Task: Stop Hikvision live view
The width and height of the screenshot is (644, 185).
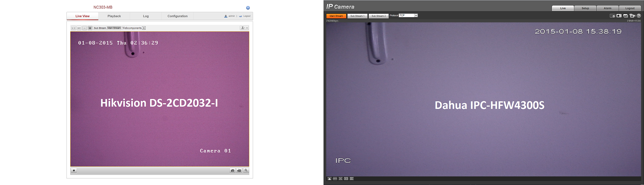Action: coord(74,170)
